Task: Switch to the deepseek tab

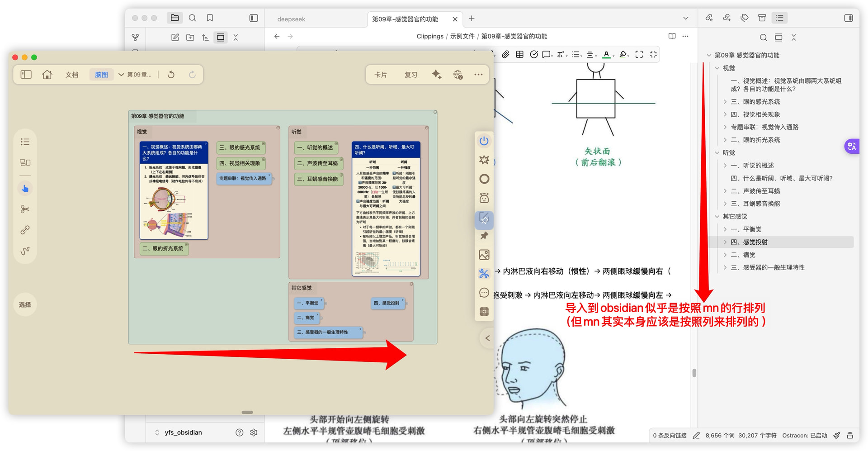Action: [x=291, y=19]
